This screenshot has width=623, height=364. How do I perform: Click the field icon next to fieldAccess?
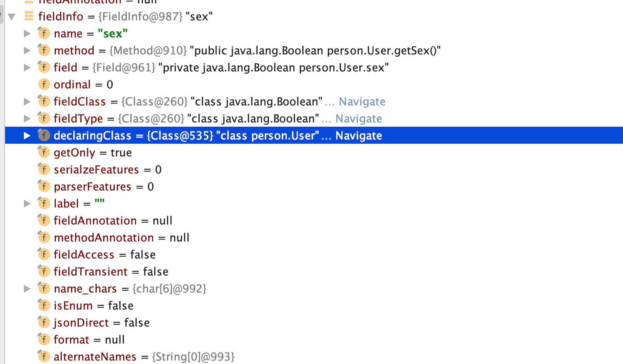click(x=44, y=254)
